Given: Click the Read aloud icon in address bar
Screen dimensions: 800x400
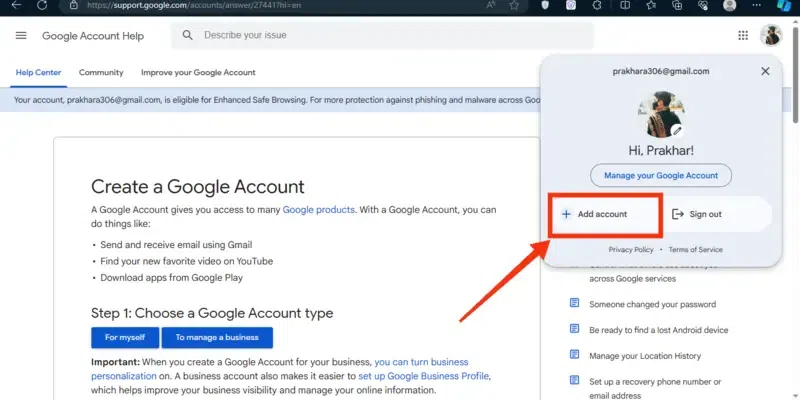Looking at the screenshot, I should pyautogui.click(x=491, y=5).
